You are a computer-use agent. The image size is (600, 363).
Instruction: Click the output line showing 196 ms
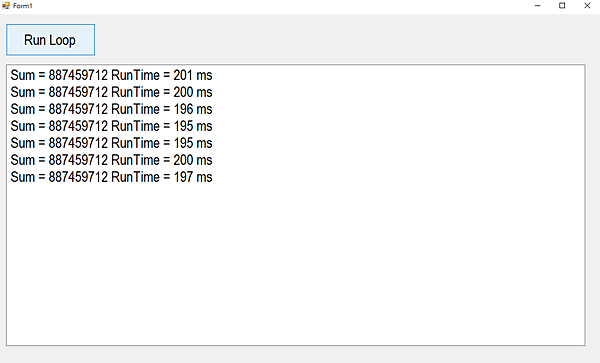(x=111, y=109)
